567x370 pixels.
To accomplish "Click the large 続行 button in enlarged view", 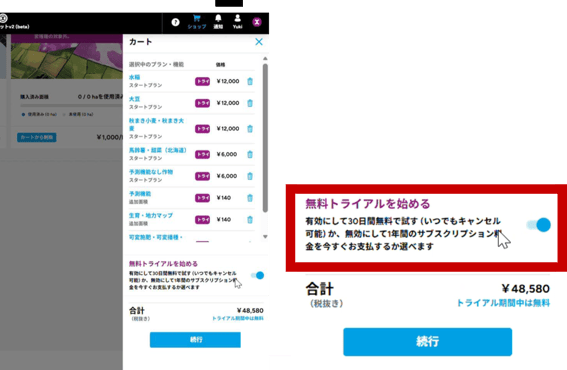I will click(427, 341).
